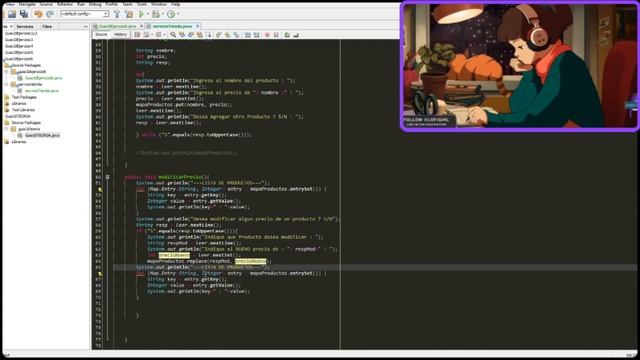Switch to Guia10Ejercicio6.java editor tab
The height and width of the screenshot is (360, 640).
coord(117,26)
